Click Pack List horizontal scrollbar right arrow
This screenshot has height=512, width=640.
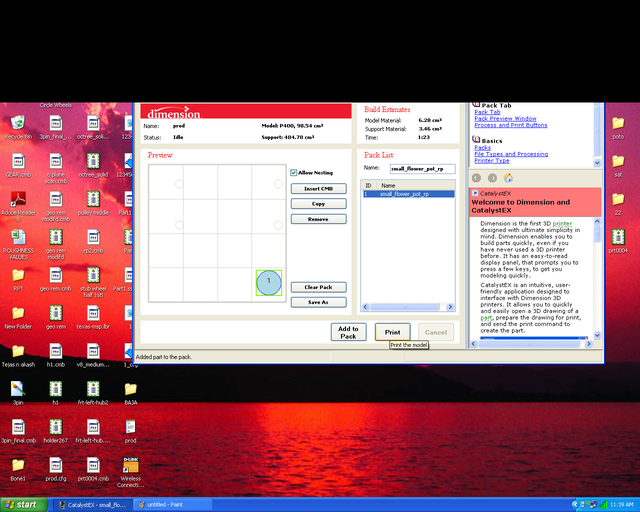click(x=450, y=307)
